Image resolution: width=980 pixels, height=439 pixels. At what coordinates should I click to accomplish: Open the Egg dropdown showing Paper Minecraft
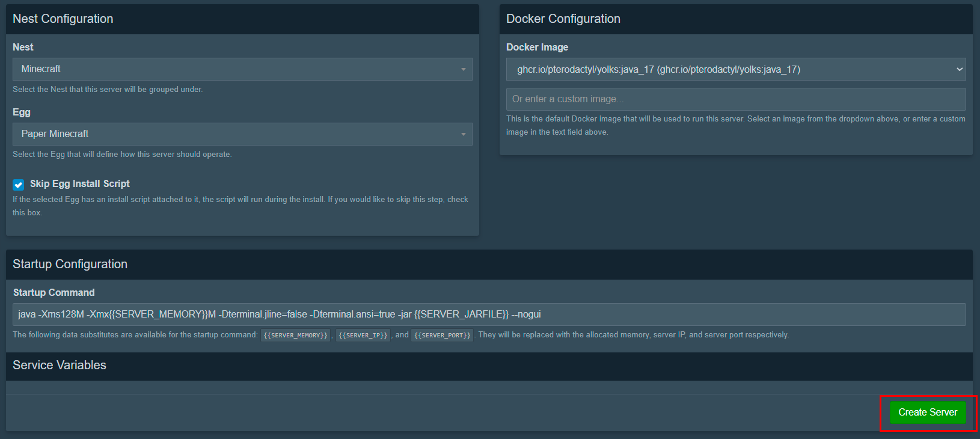[242, 134]
